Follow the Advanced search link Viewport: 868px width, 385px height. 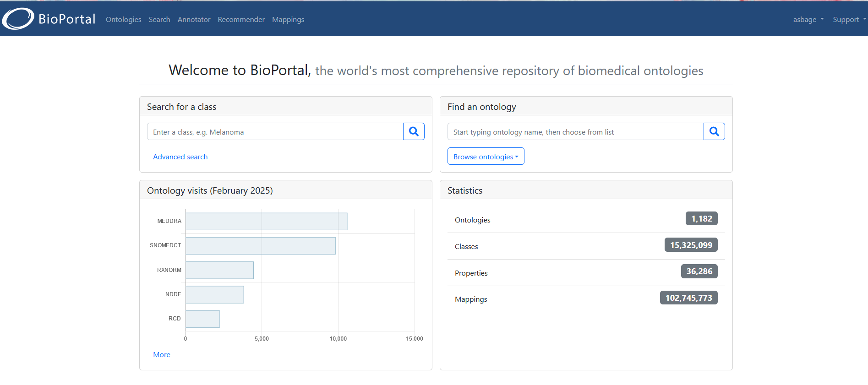[x=180, y=157]
